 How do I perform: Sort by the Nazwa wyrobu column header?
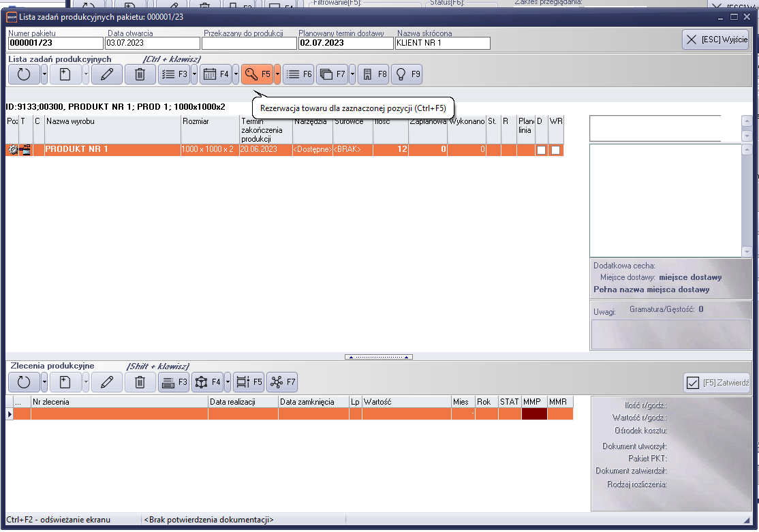point(112,121)
